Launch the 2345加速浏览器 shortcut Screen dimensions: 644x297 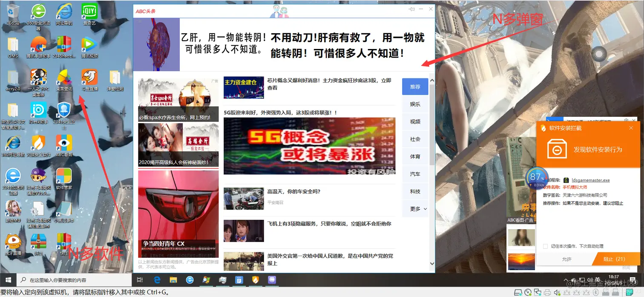(x=13, y=182)
